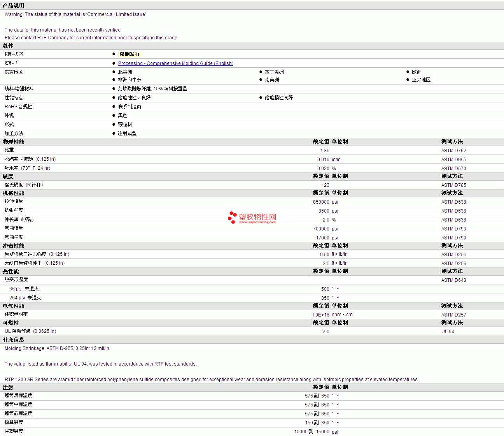Click the 拉丁美洲 region entry

274,72
